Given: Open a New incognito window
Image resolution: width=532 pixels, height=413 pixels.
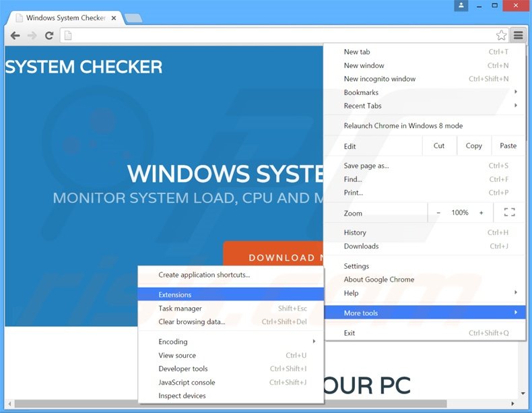Looking at the screenshot, I should tap(424, 79).
